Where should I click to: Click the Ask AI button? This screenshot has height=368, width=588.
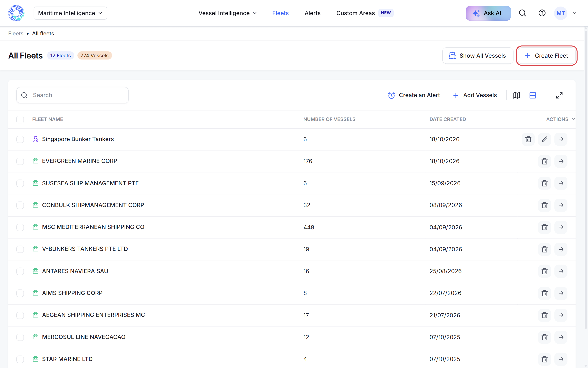point(488,13)
